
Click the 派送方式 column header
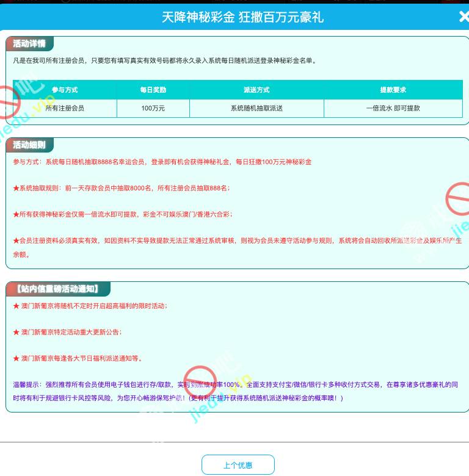click(256, 90)
